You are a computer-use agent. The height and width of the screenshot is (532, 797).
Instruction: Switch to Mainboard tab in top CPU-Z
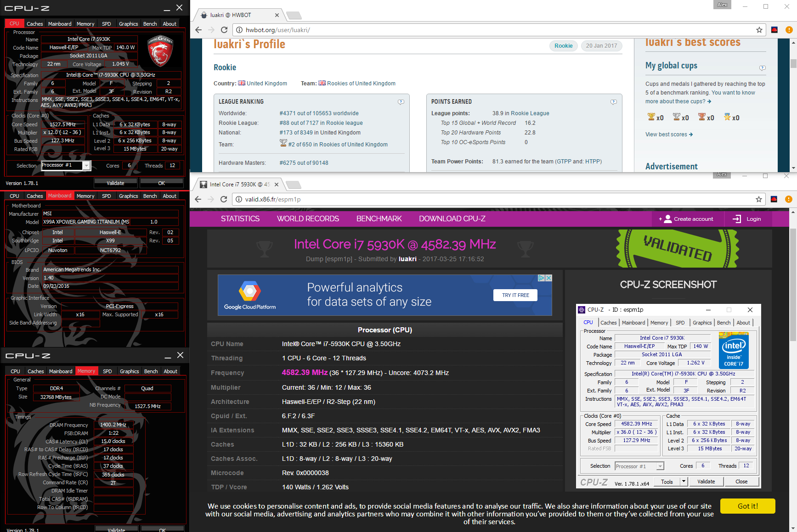60,24
